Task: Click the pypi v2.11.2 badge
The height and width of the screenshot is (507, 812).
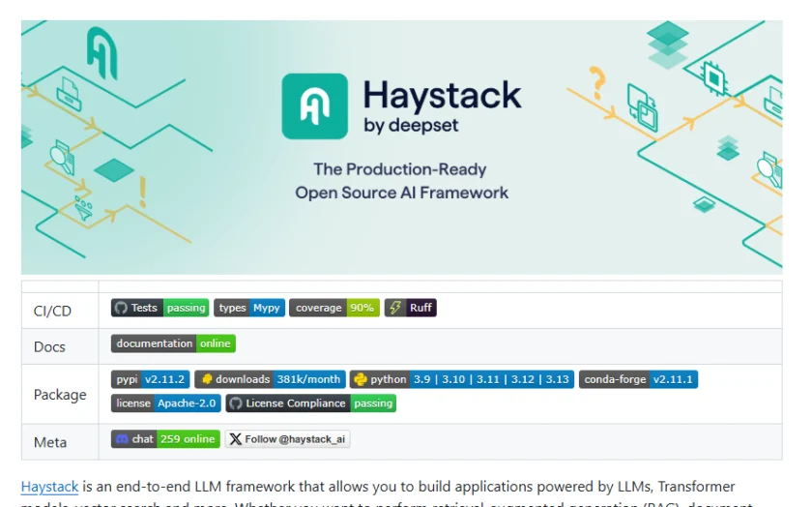Action: coord(150,379)
